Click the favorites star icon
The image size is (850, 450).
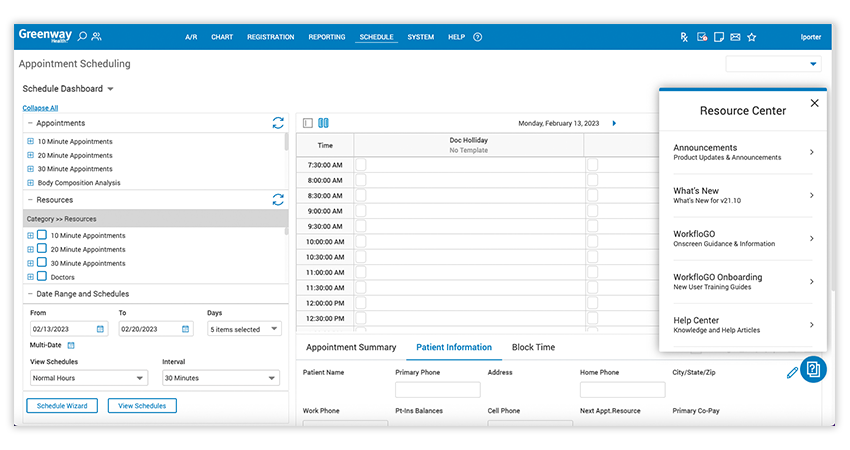752,37
